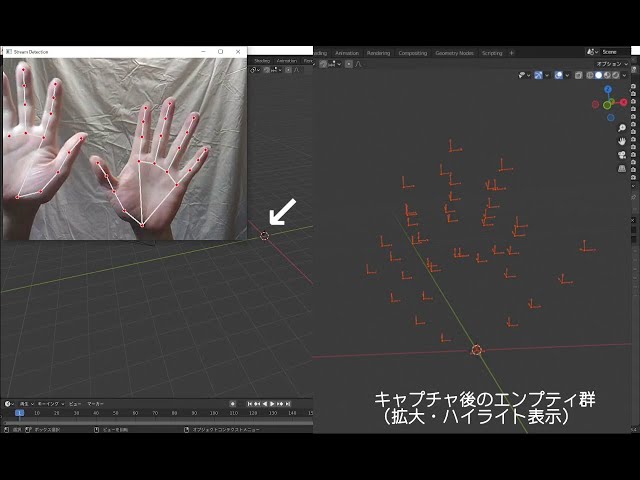Select wireframe viewport shading mode
640x480 pixels.
pos(589,75)
